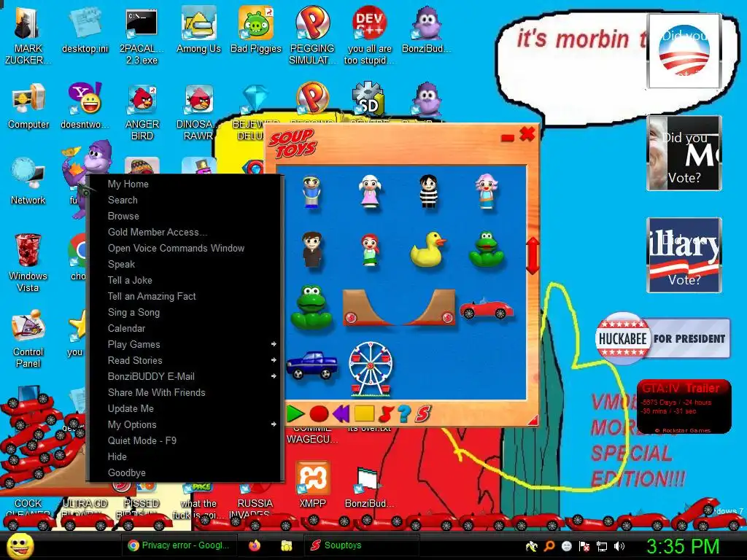Select the brown half-pipe ramp toy

(x=399, y=308)
